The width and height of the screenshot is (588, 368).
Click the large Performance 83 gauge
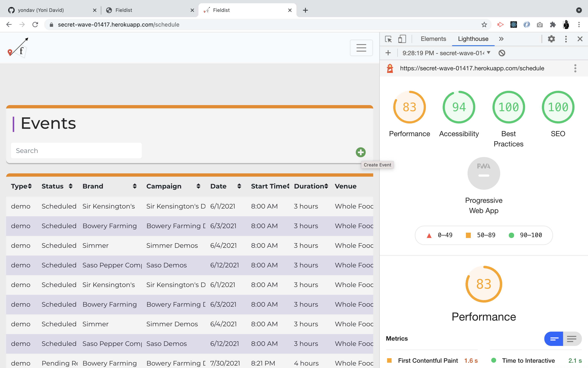coord(483,284)
